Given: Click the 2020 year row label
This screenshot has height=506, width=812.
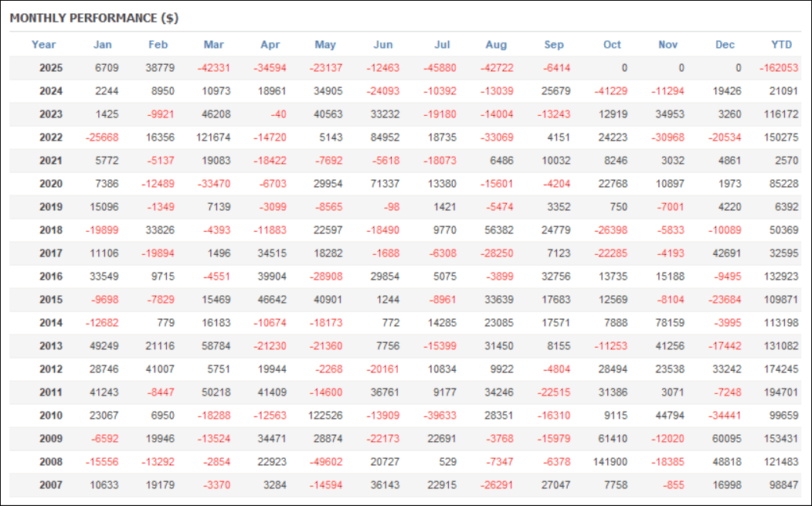Looking at the screenshot, I should (x=51, y=184).
